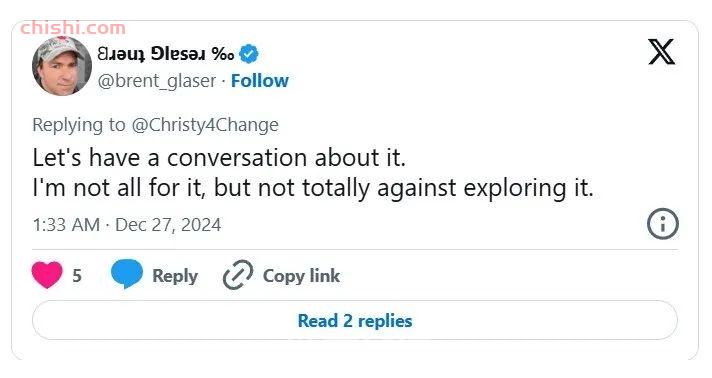The width and height of the screenshot is (712, 378).
Task: Follow the @brent_glaser account
Action: pyautogui.click(x=260, y=81)
